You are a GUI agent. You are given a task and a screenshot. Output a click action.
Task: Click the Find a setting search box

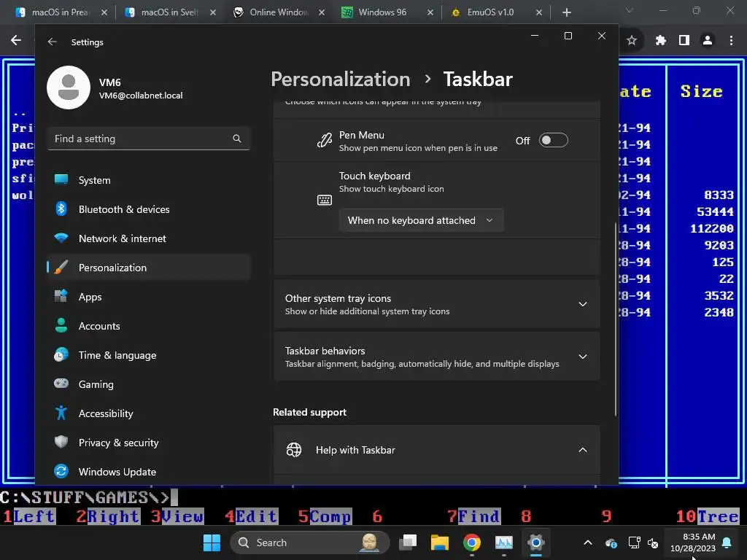pyautogui.click(x=149, y=139)
